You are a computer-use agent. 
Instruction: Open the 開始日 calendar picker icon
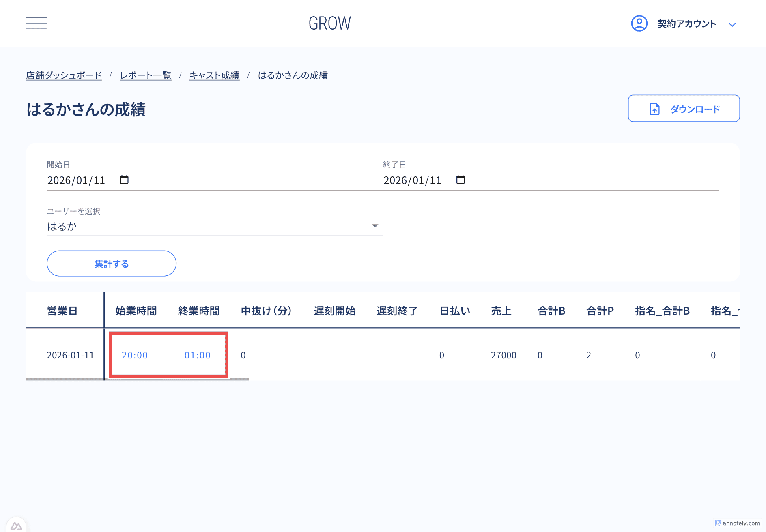coord(125,179)
